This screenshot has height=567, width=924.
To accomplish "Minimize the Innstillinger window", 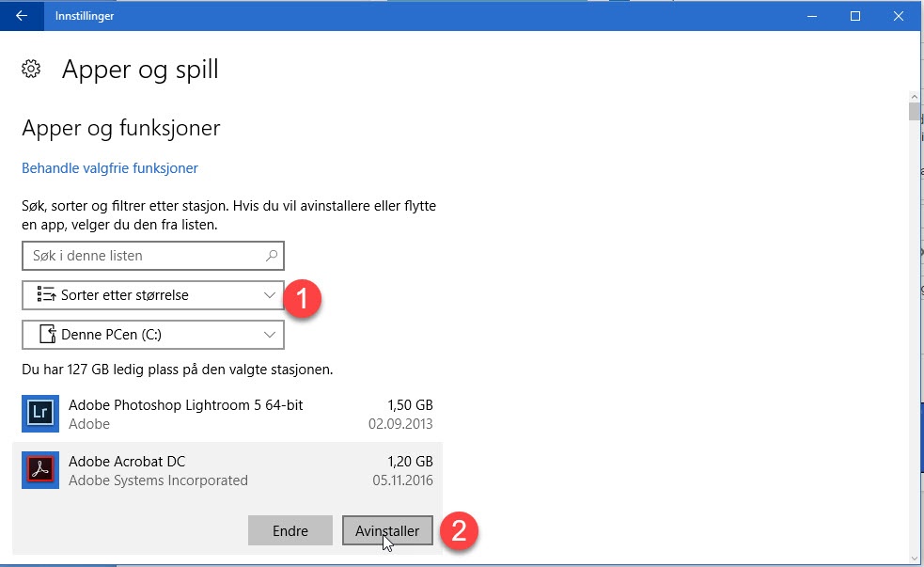I will tap(812, 15).
